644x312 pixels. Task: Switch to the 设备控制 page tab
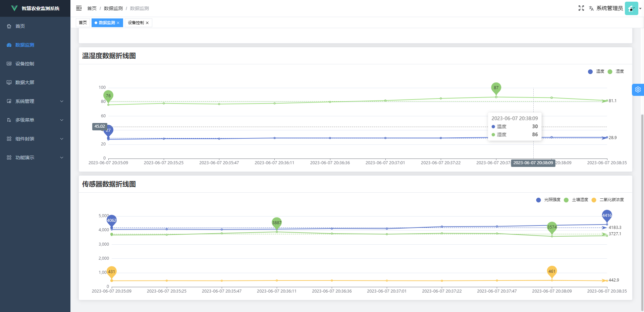(x=138, y=23)
